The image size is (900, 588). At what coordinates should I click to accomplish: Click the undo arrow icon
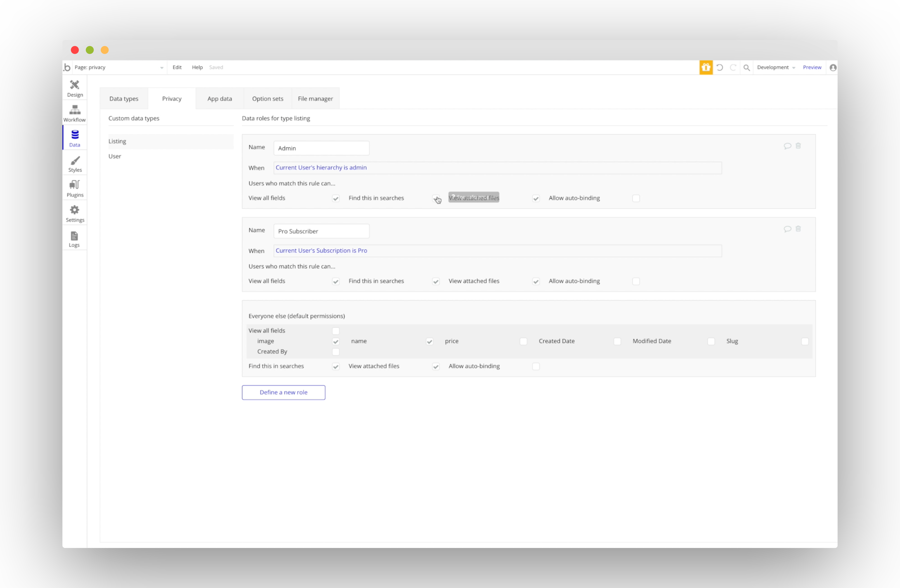pyautogui.click(x=720, y=67)
